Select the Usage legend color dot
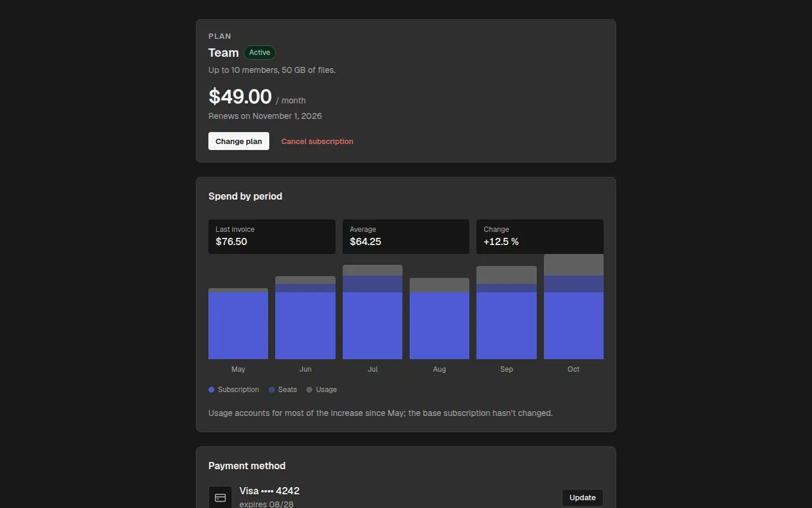This screenshot has height=508, width=812. coord(309,390)
